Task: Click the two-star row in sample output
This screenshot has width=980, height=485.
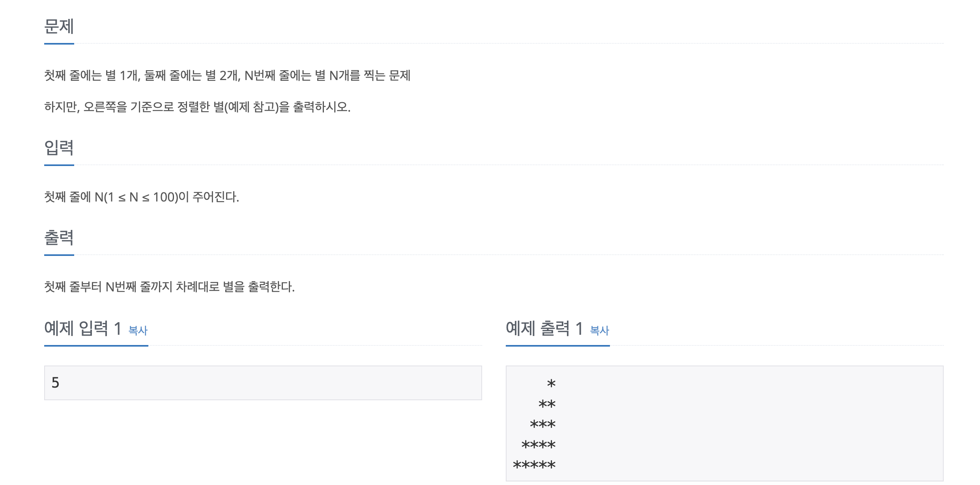Action: click(547, 404)
